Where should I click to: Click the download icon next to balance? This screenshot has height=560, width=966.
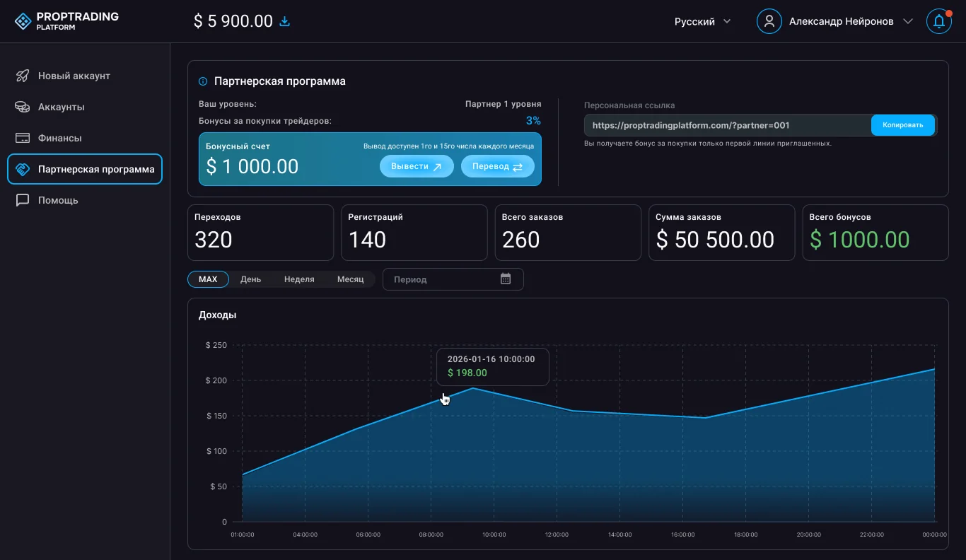[285, 21]
